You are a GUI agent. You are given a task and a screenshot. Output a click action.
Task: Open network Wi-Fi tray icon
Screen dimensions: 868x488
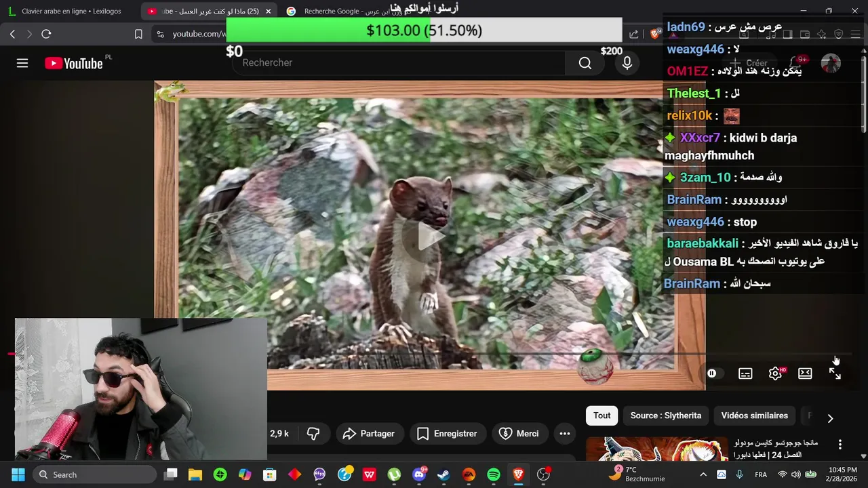point(783,474)
